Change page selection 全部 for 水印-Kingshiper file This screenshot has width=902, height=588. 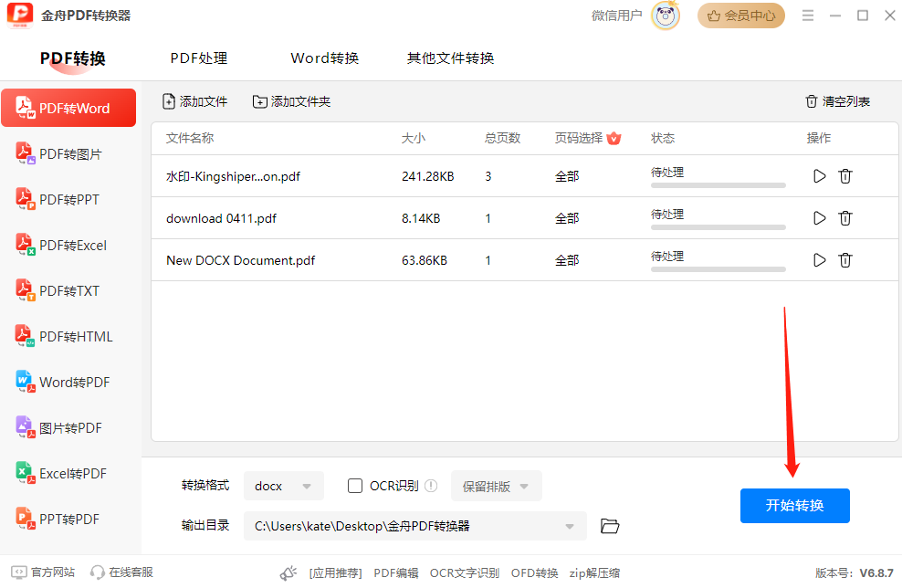coord(567,176)
